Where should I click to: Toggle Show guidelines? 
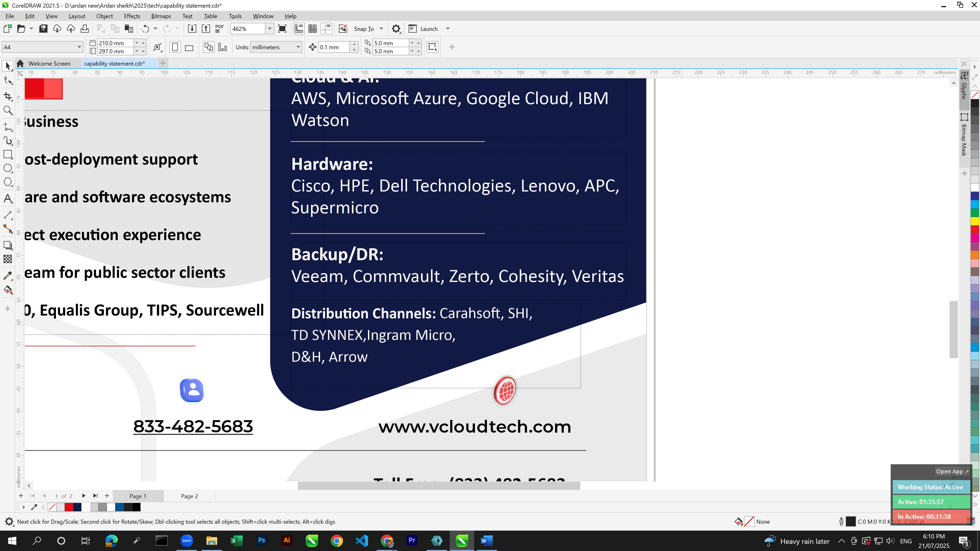tap(327, 29)
